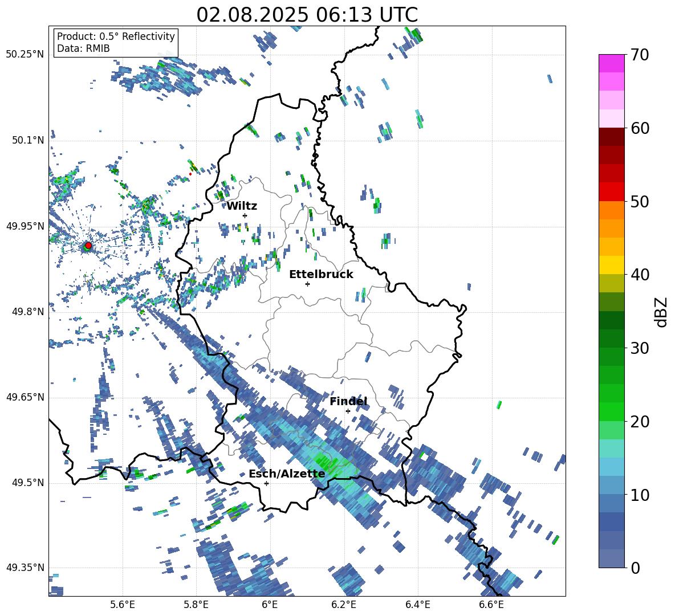The width and height of the screenshot is (675, 616).
Task: Click the 49.8°N latitude label
Action: pyautogui.click(x=28, y=312)
